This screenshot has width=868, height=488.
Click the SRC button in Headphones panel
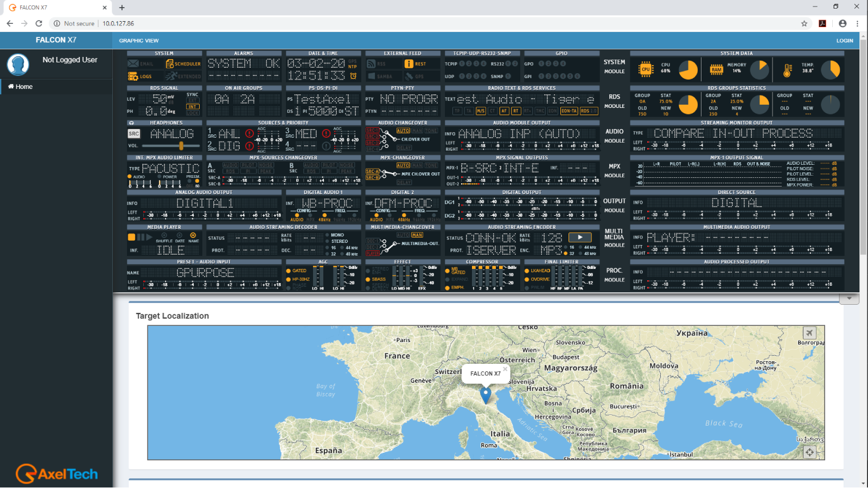tap(134, 133)
